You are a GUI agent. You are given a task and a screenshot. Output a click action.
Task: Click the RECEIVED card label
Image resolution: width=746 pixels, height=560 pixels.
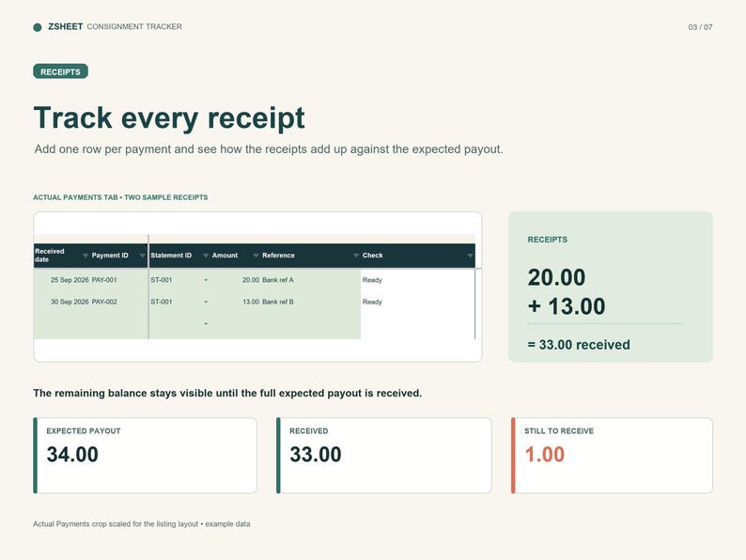coord(309,431)
